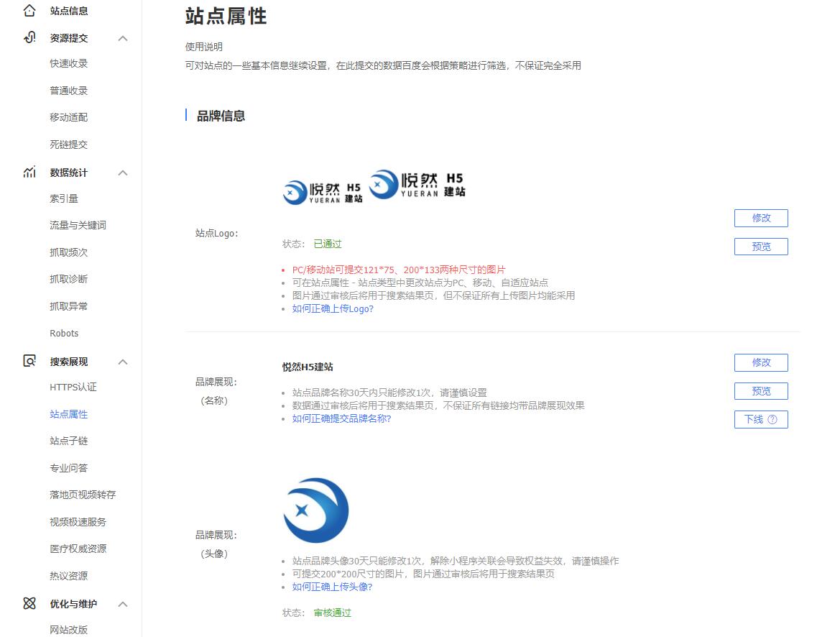Open 站点子链 menu item
This screenshot has width=840, height=637.
click(x=68, y=441)
